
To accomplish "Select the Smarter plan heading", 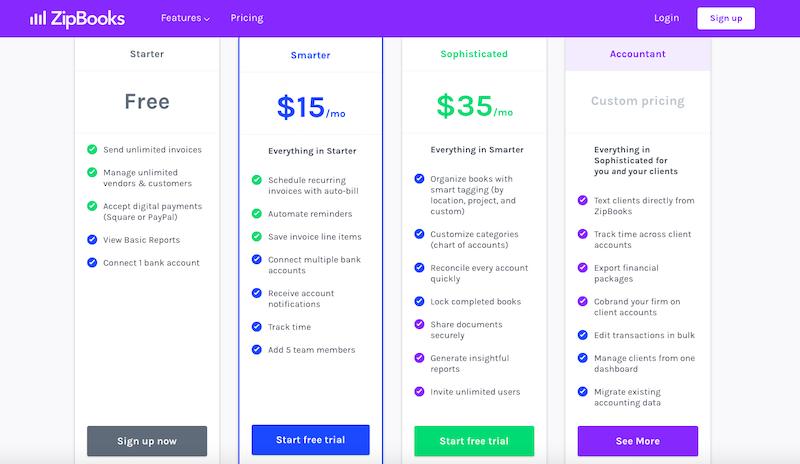I will point(310,55).
